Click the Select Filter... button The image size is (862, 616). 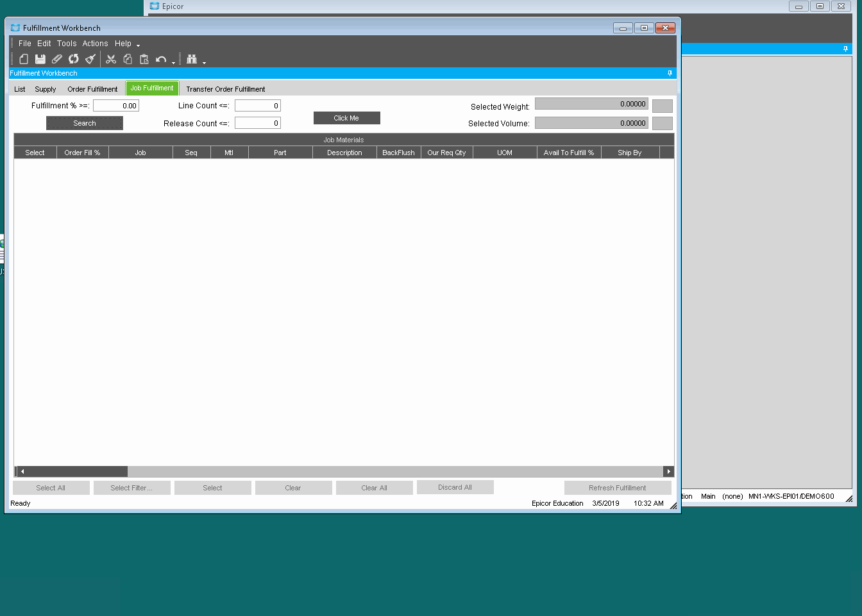click(131, 488)
